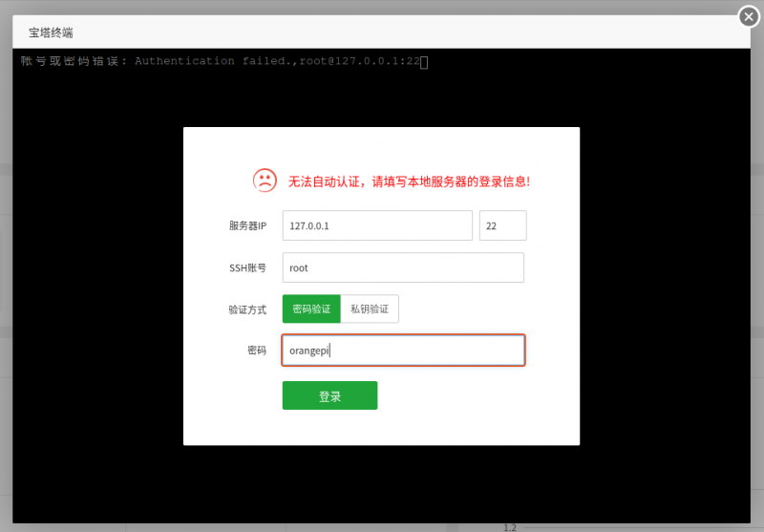Click the 验证方式 label
The height and width of the screenshot is (532, 764).
point(247,309)
